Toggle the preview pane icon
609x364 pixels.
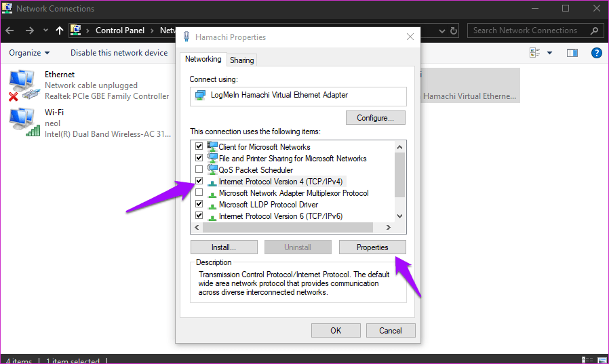(572, 53)
